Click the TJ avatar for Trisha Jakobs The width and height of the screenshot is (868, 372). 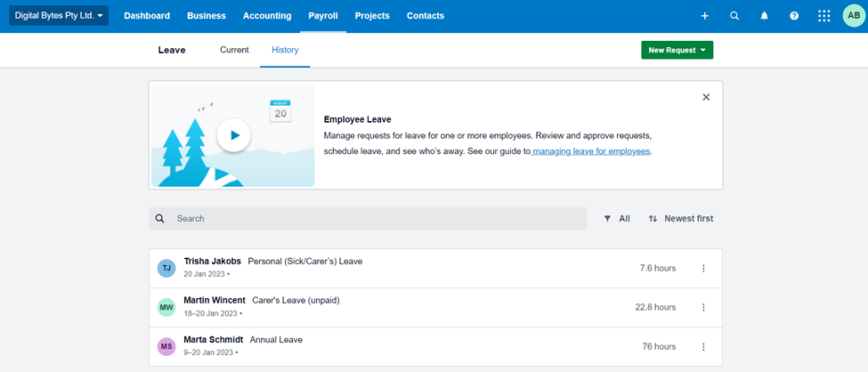(166, 269)
